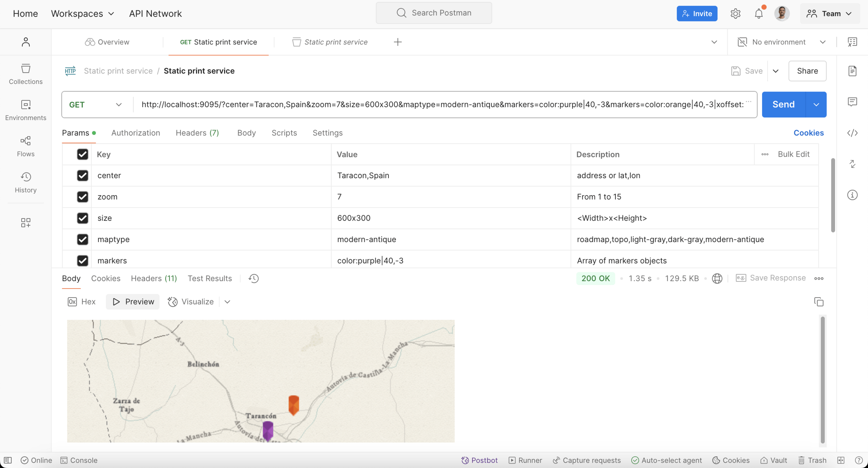868x468 pixels.
Task: Toggle the header select-all params checkbox
Action: pos(82,154)
